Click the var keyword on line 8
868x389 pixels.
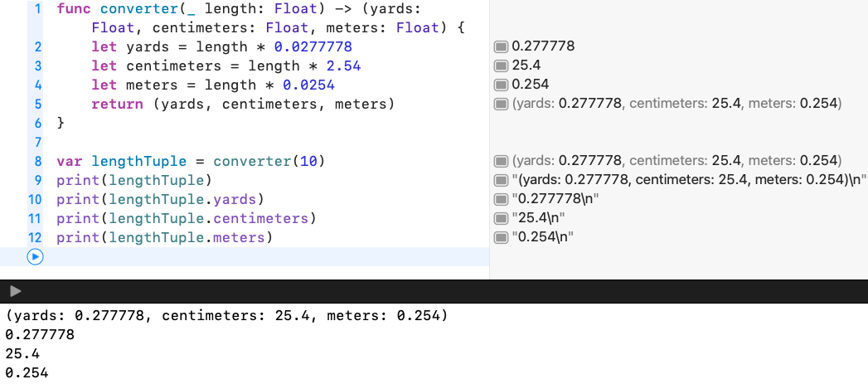[69, 161]
